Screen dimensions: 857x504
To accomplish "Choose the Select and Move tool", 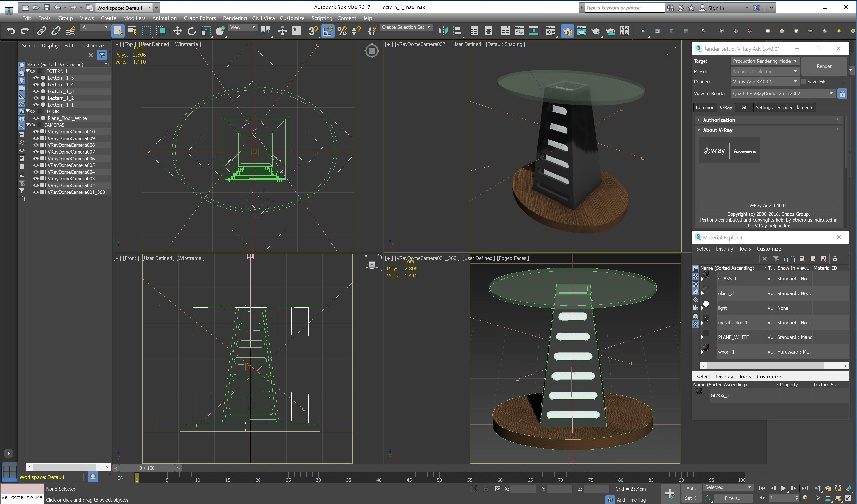I will [x=177, y=31].
